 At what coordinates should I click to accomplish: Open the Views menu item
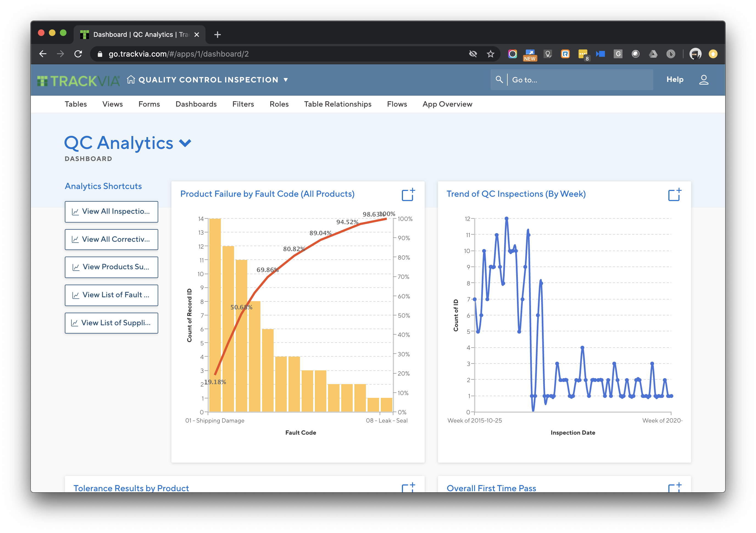[x=112, y=104]
